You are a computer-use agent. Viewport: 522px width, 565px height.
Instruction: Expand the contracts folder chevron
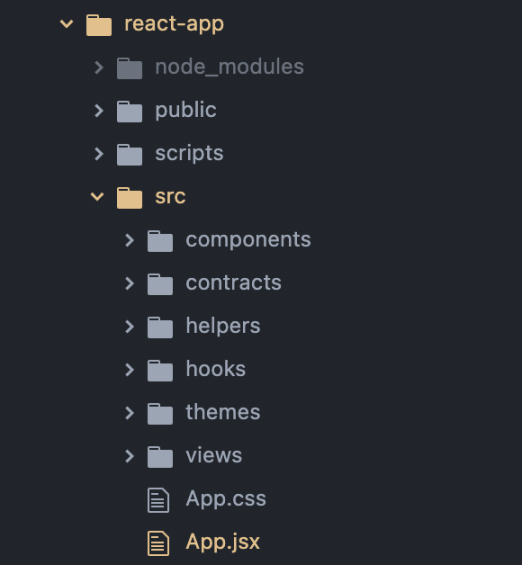click(129, 283)
